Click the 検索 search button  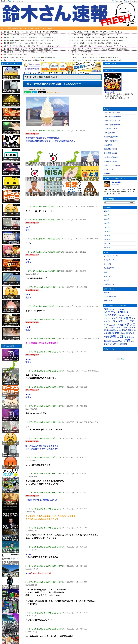coord(132,203)
